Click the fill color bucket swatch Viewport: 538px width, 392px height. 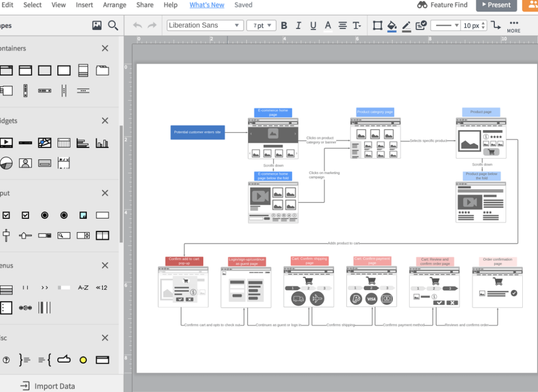point(391,25)
